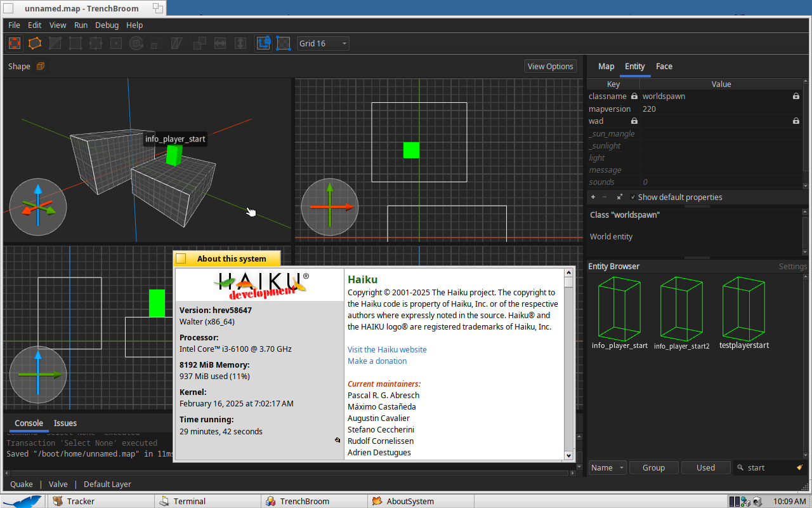Click the Visit the Haiku website link

click(387, 350)
